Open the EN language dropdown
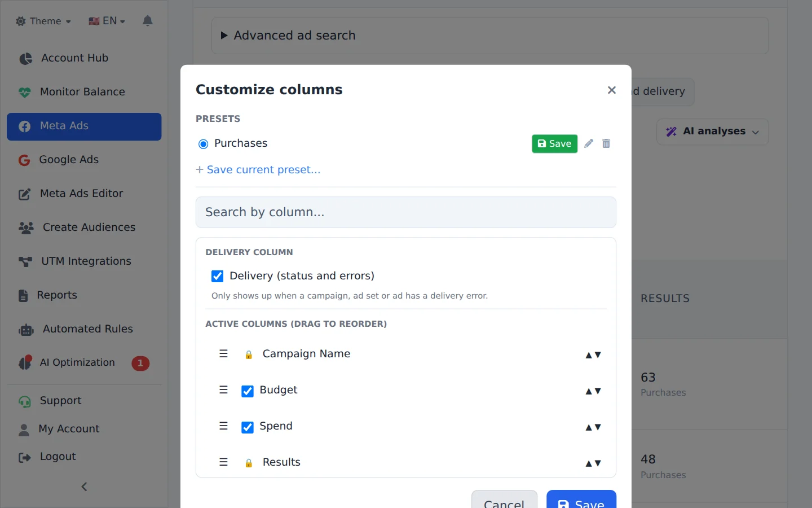The height and width of the screenshot is (508, 812). point(107,21)
